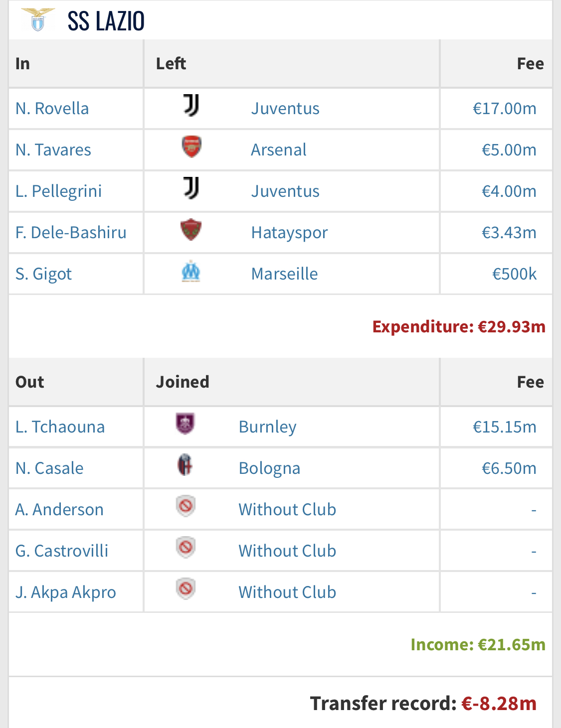Click the €6.50m Casale fee
The height and width of the screenshot is (728, 561).
click(x=509, y=468)
